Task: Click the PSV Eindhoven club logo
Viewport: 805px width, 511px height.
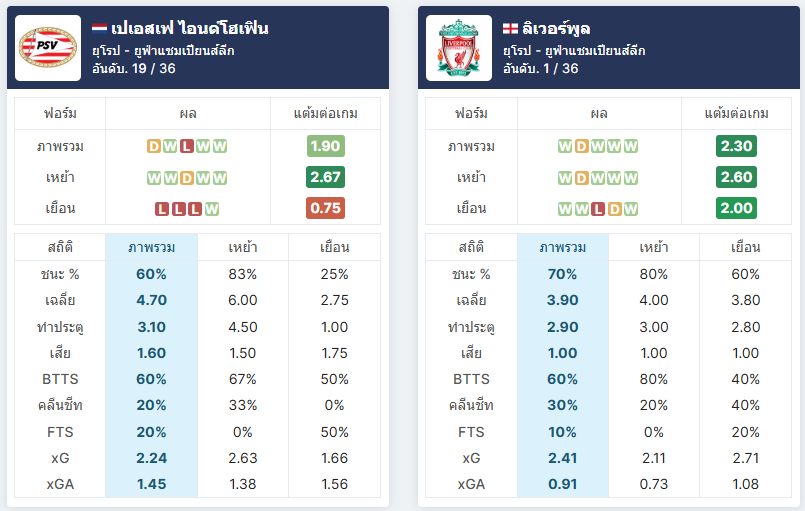Action: tap(48, 48)
